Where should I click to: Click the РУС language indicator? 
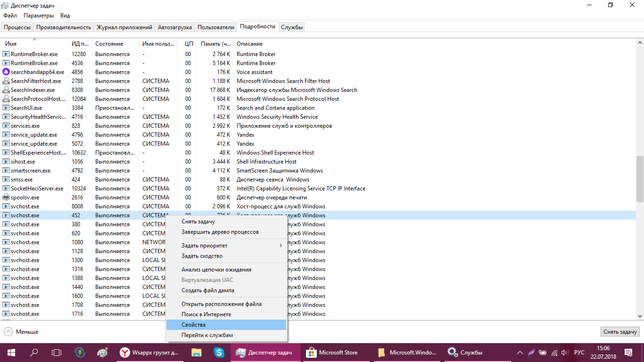[x=579, y=353]
